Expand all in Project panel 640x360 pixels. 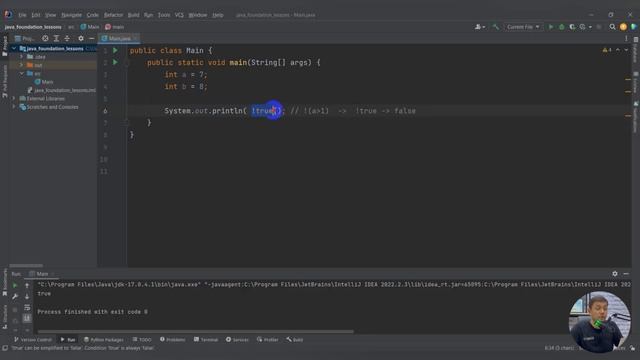(x=56, y=38)
